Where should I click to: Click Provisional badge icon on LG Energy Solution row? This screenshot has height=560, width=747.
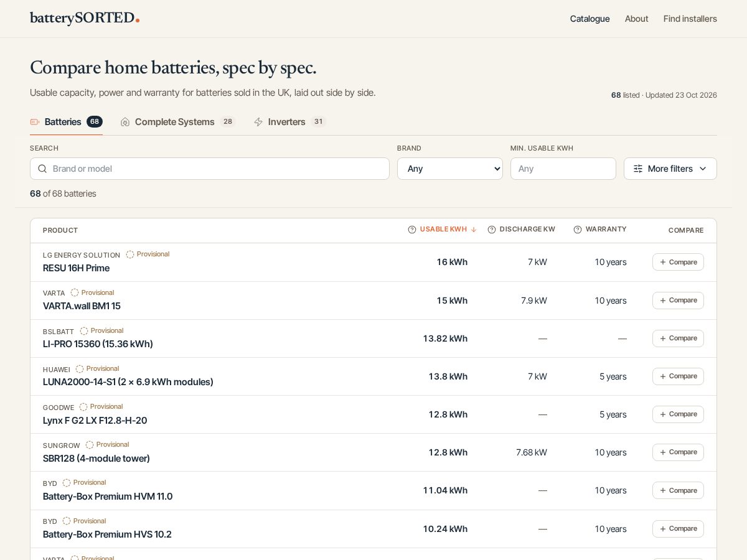click(x=130, y=254)
